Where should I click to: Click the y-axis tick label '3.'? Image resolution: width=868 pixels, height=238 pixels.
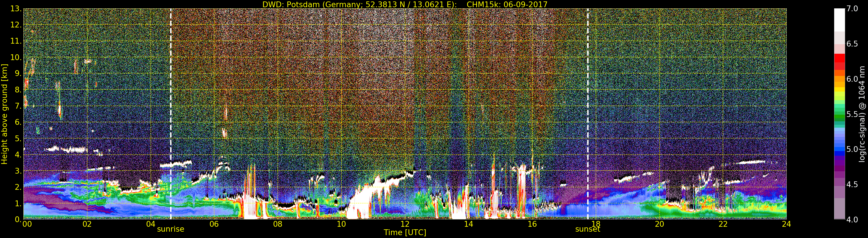[x=18, y=171]
